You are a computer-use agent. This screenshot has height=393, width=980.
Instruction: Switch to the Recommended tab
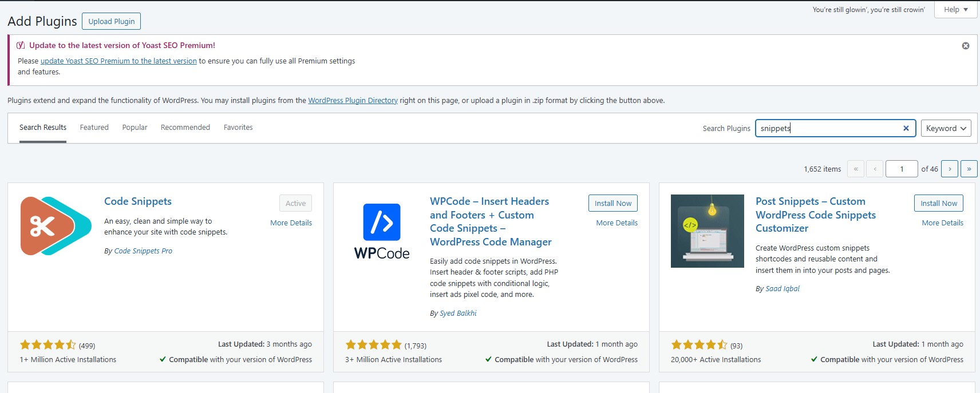(185, 128)
